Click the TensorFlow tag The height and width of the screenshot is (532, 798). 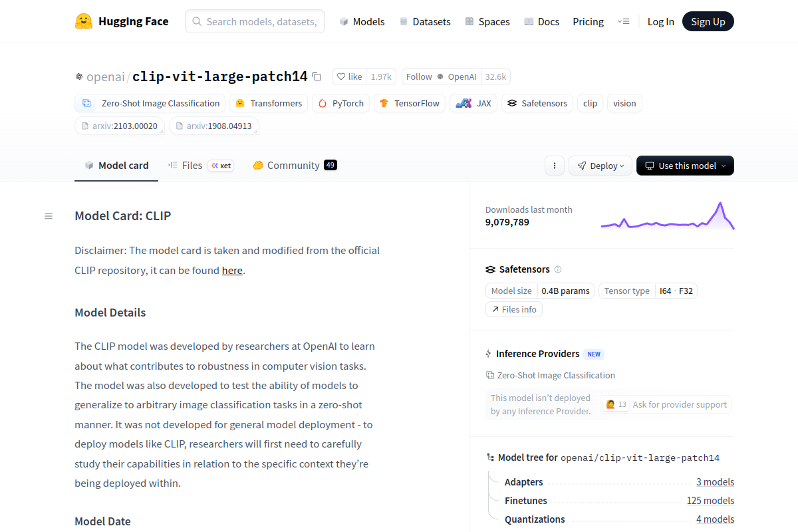pyautogui.click(x=409, y=103)
